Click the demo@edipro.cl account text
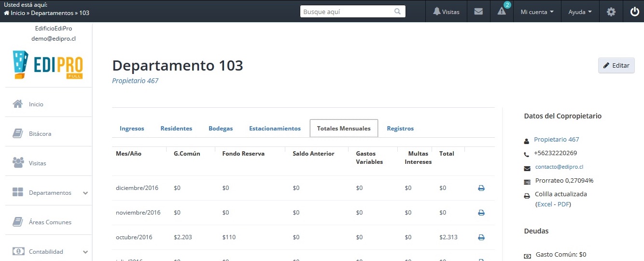Image resolution: width=644 pixels, height=261 pixels. click(54, 38)
